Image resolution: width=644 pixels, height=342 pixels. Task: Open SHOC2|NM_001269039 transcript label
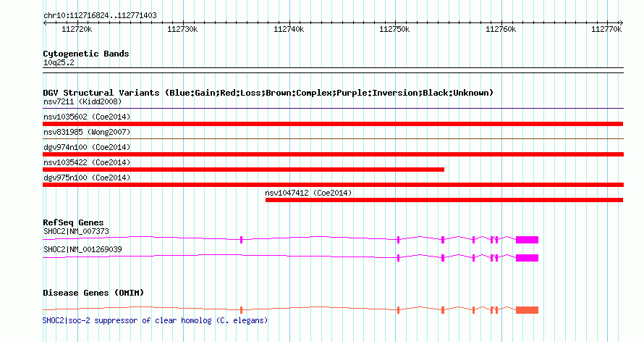[82, 249]
